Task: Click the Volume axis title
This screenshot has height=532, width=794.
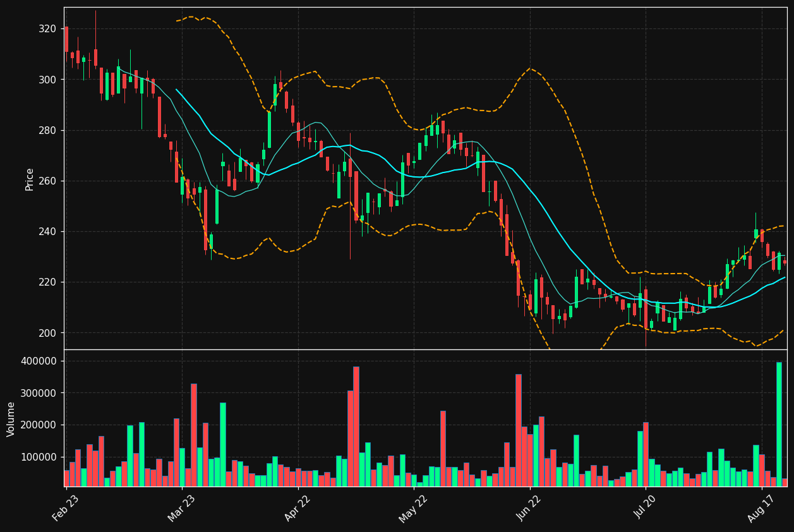Action: coord(11,418)
